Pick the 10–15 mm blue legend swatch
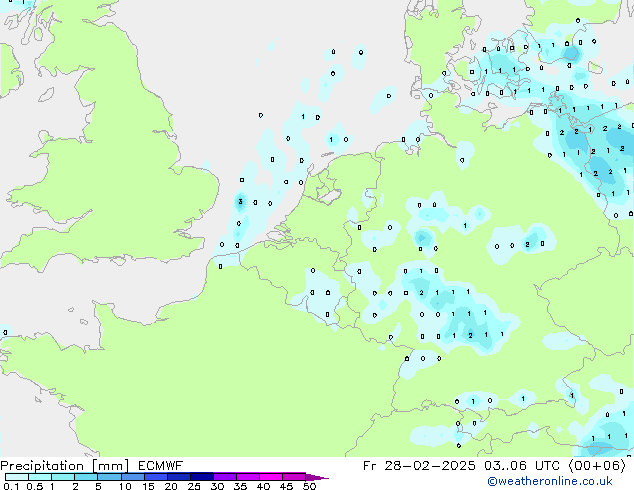Screen dimensions: 634x490 click(132, 477)
